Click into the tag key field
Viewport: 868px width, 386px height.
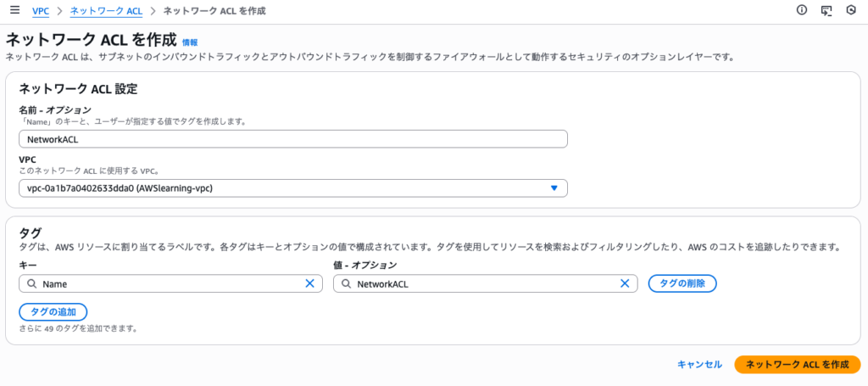pos(170,284)
